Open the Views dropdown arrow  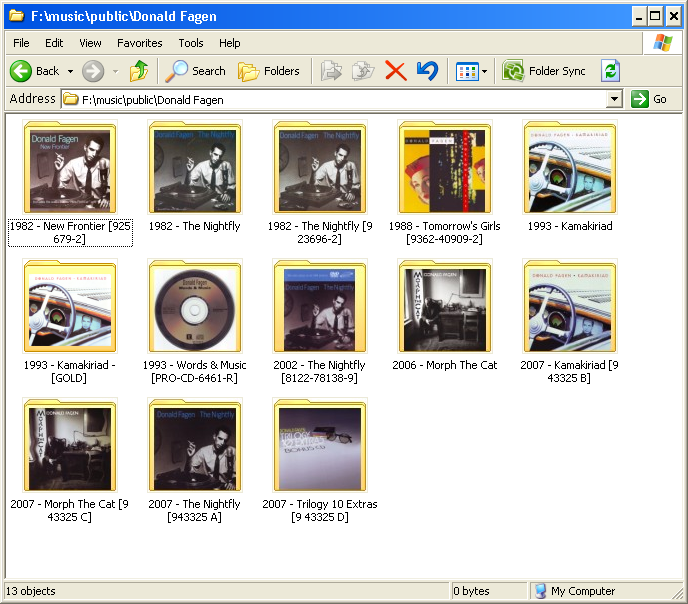pos(484,71)
